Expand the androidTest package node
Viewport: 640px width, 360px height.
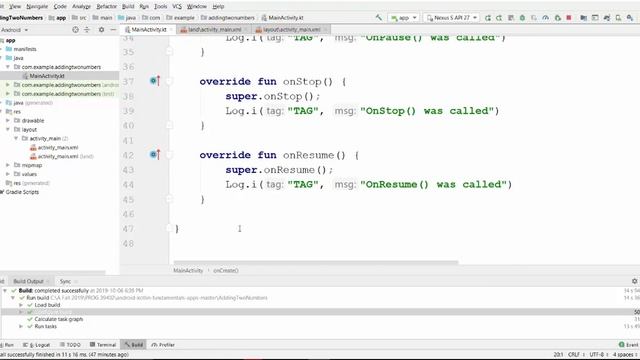pos(8,84)
